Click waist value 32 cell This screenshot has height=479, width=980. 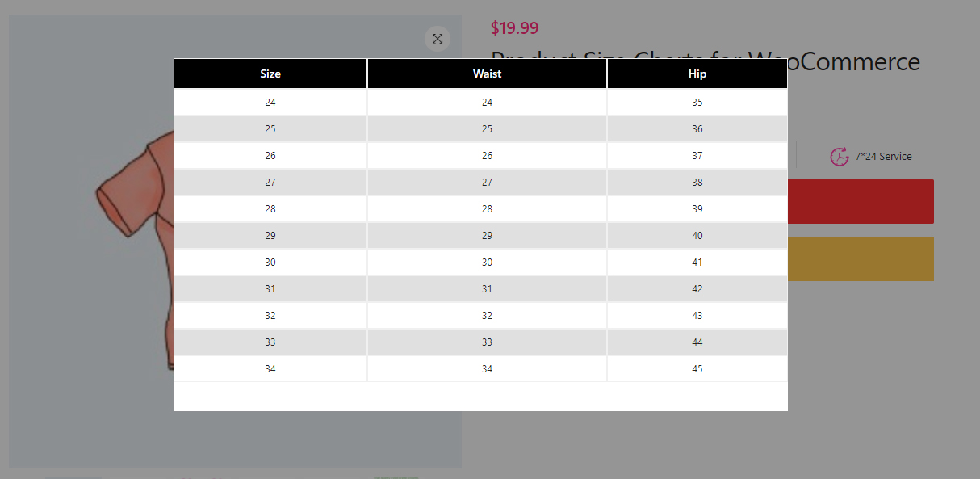pyautogui.click(x=487, y=316)
